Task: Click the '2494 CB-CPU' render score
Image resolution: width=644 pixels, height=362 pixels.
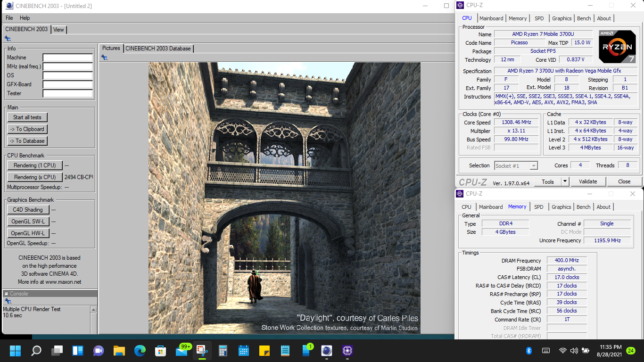Action: pos(79,177)
